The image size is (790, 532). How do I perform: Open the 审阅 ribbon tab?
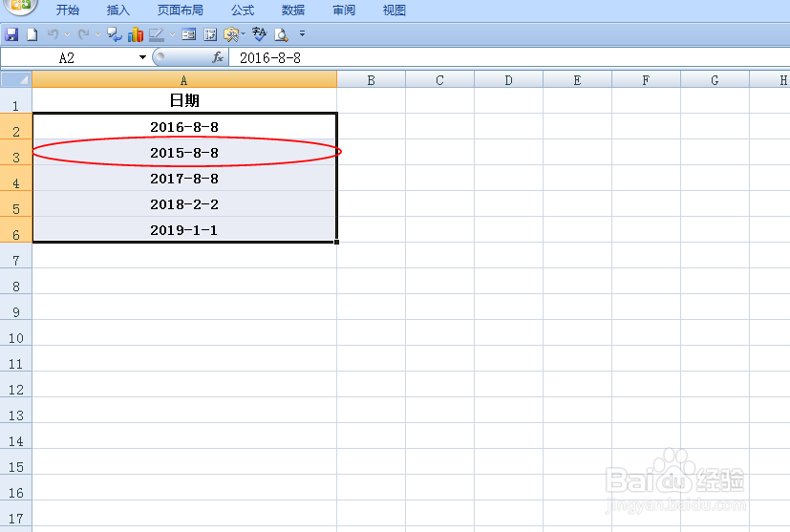(344, 10)
